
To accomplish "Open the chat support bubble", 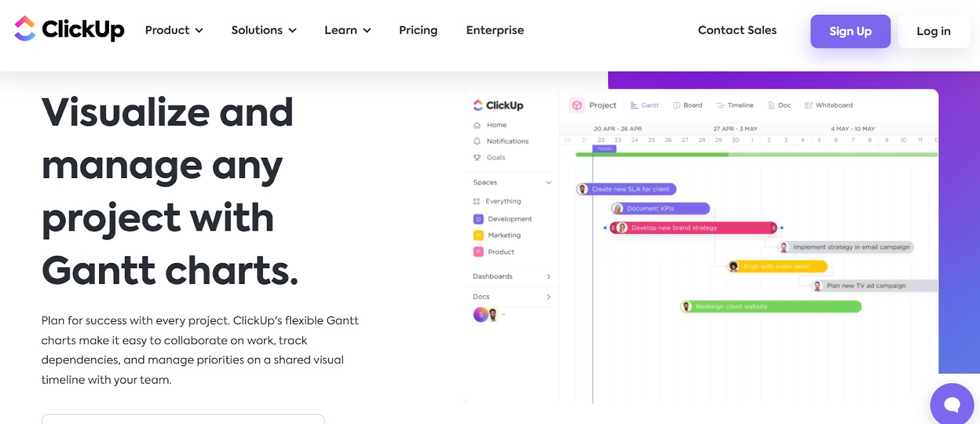I will pyautogui.click(x=951, y=404).
